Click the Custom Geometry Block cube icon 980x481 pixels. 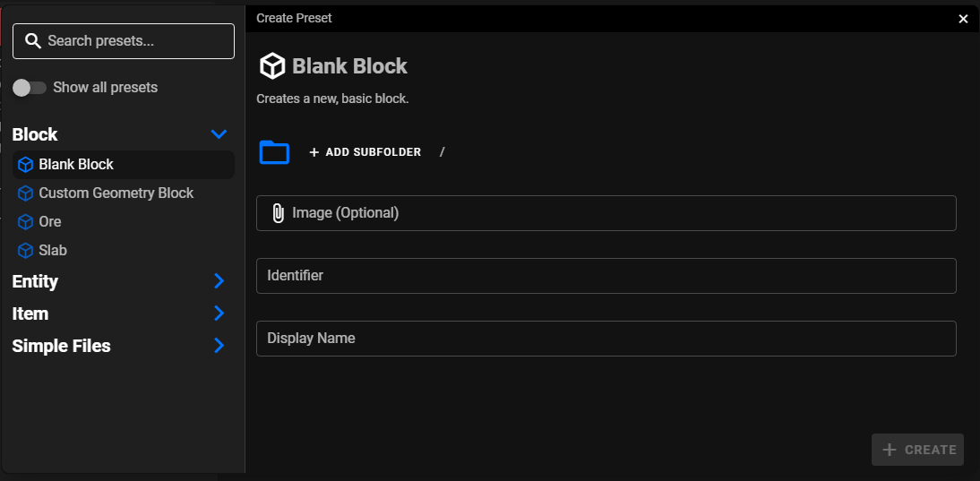tap(25, 193)
